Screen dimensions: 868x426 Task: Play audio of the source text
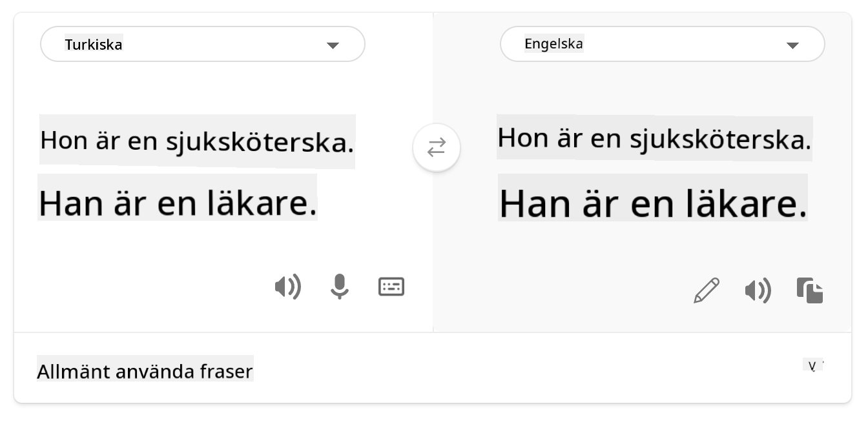click(x=287, y=287)
